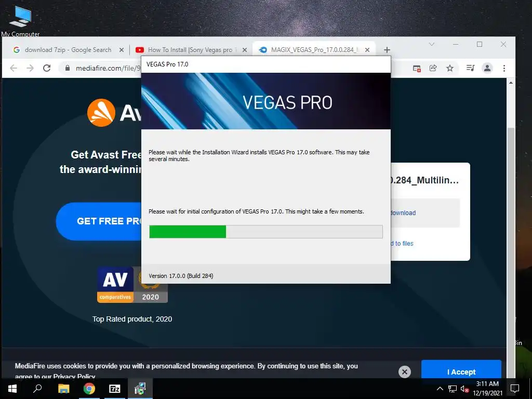Open the My Computer desktop icon
This screenshot has width=532, height=399.
click(20, 20)
